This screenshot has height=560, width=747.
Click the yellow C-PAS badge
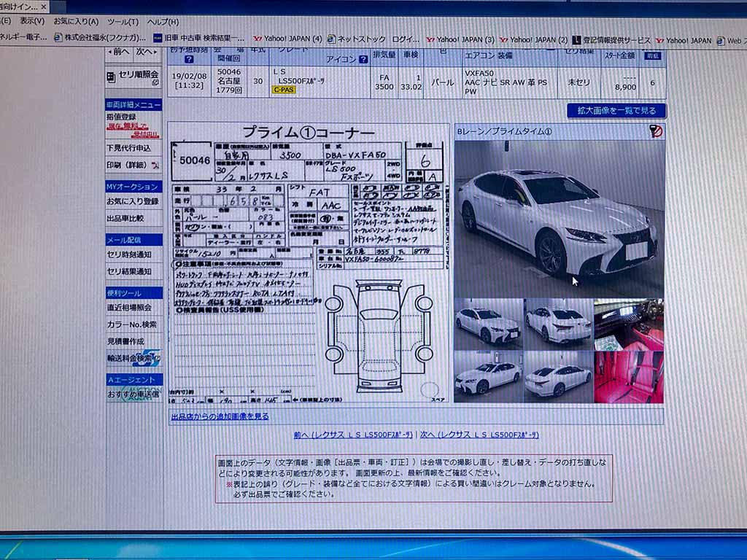point(283,90)
